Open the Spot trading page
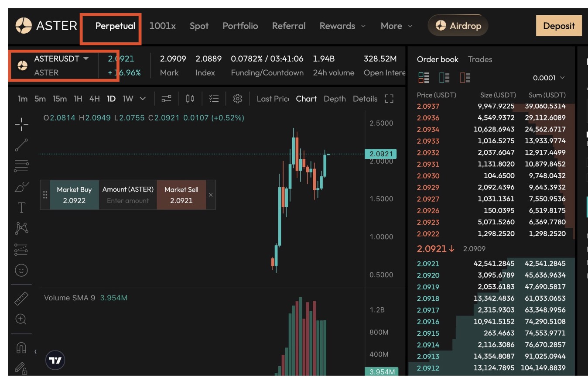 point(199,26)
